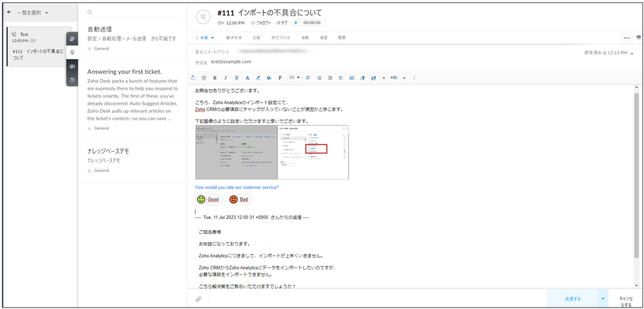644x309 pixels.
Task: Open the text highlight color picker
Action: pyautogui.click(x=258, y=78)
